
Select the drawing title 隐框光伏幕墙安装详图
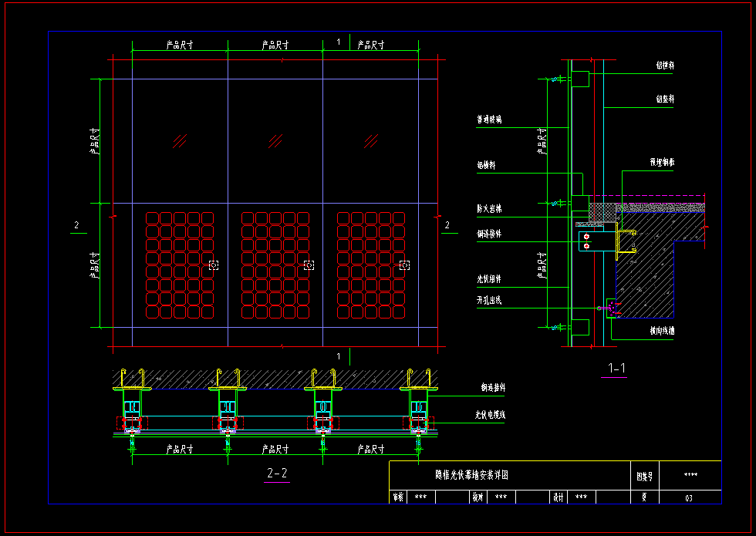click(x=467, y=476)
